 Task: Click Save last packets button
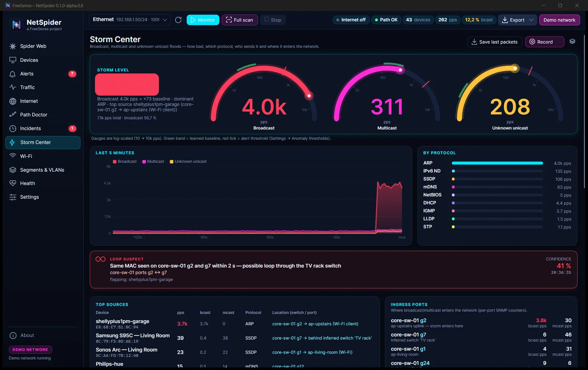495,42
